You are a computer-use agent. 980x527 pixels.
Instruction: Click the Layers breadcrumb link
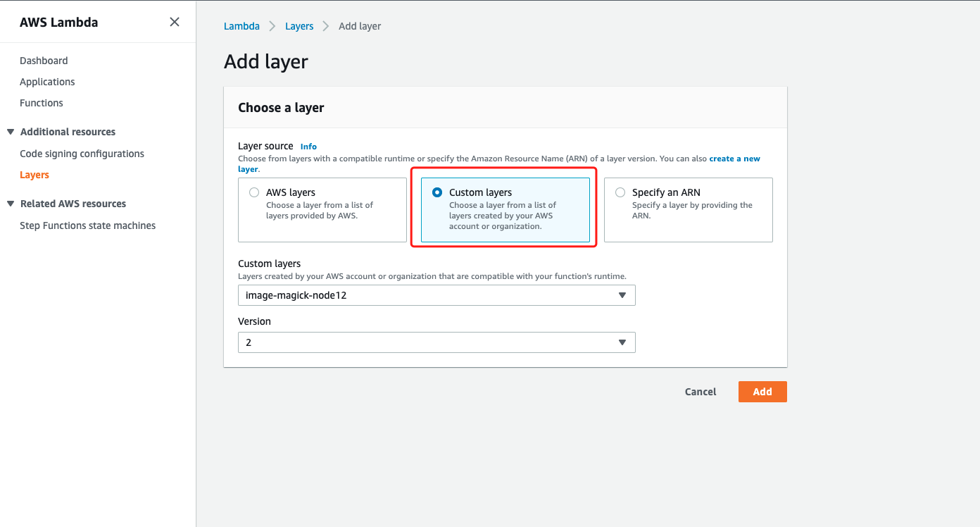coord(299,26)
